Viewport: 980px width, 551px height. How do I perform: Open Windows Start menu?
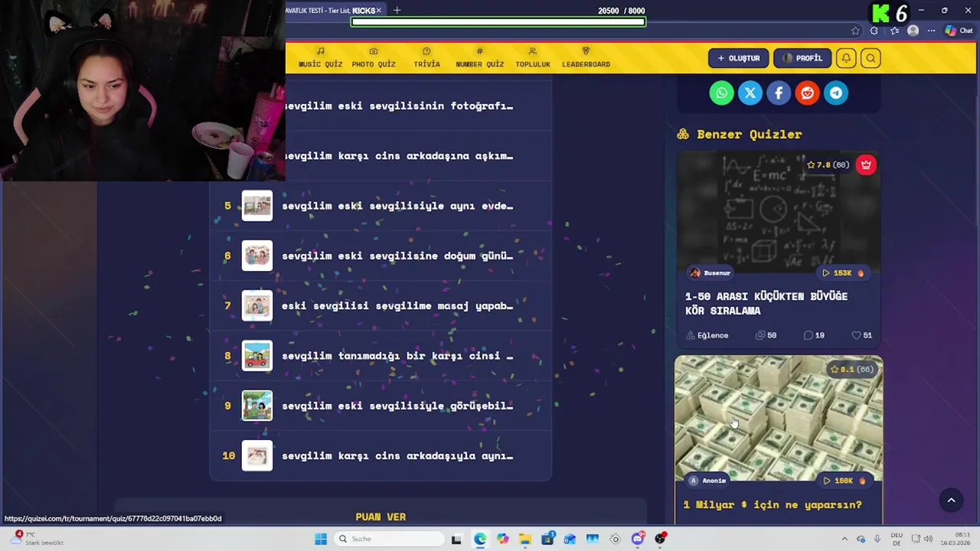pos(321,539)
